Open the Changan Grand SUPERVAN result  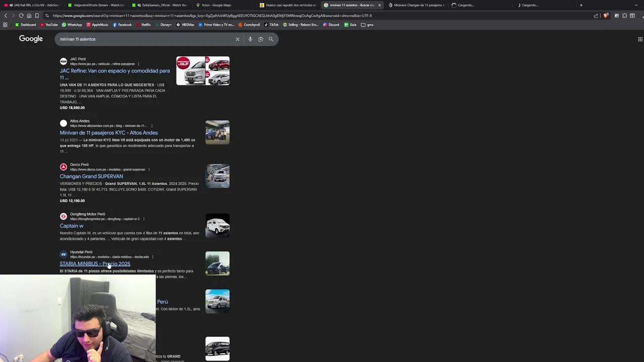[x=91, y=176]
